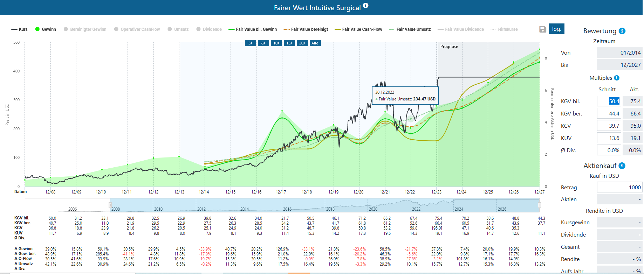The image size is (644, 274).
Task: Open the Aktienkauf info icon
Action: (622, 166)
